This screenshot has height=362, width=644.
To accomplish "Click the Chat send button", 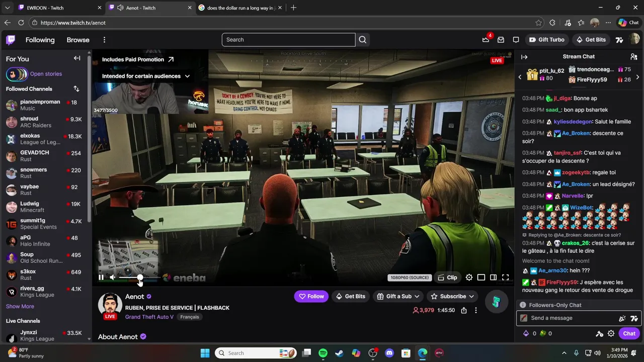I will pyautogui.click(x=629, y=333).
